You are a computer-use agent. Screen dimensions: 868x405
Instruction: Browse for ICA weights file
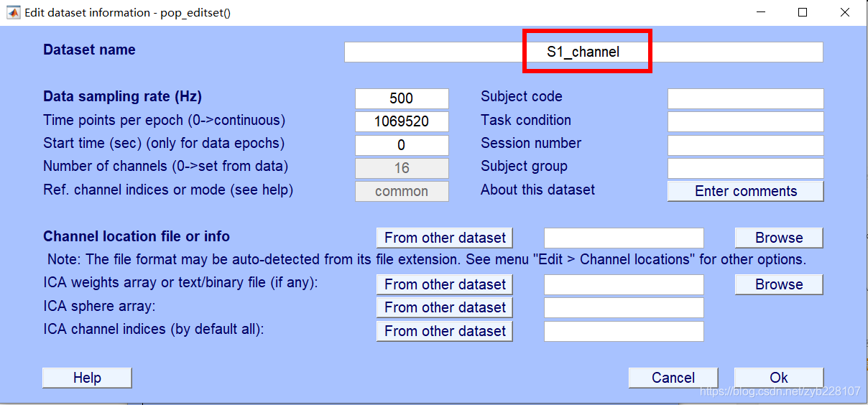(x=779, y=284)
